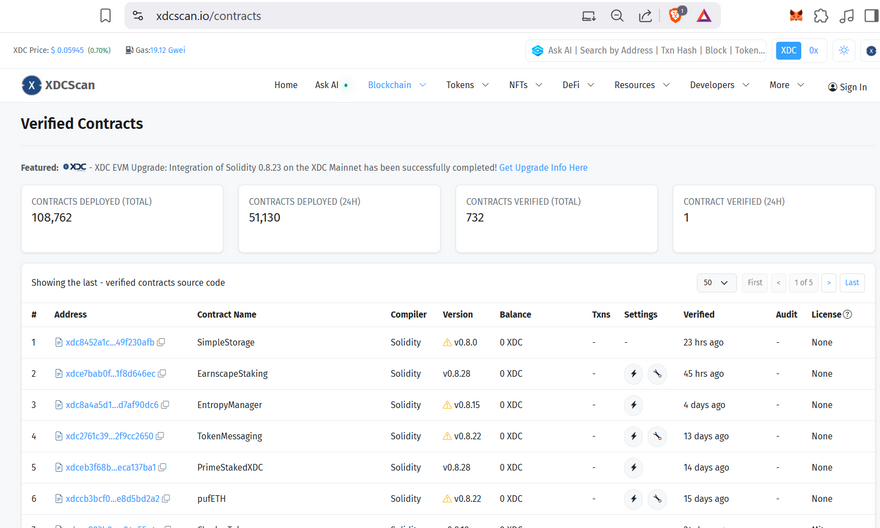Image resolution: width=880 pixels, height=528 pixels.
Task: Click the lightning icon in EarnscapeStaking row
Action: (x=633, y=374)
